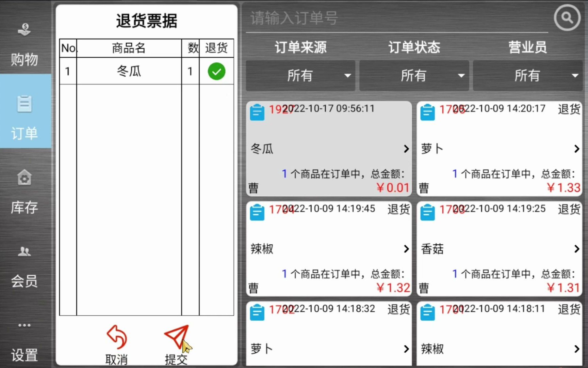Screen dimensions: 588x368
Task: Click clipboard icon of order 14:19:45
Action: (257, 212)
